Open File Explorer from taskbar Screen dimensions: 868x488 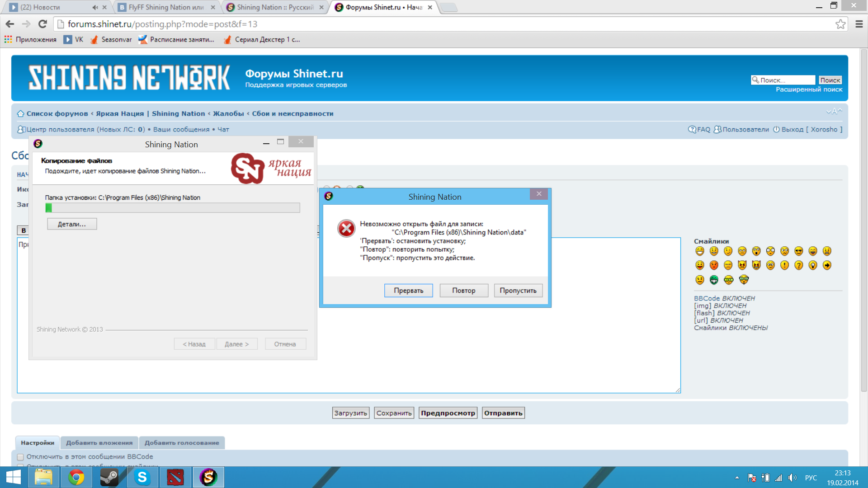pos(43,477)
